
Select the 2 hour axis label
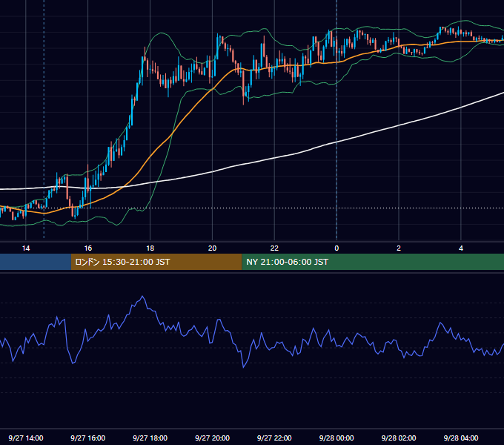[399, 248]
